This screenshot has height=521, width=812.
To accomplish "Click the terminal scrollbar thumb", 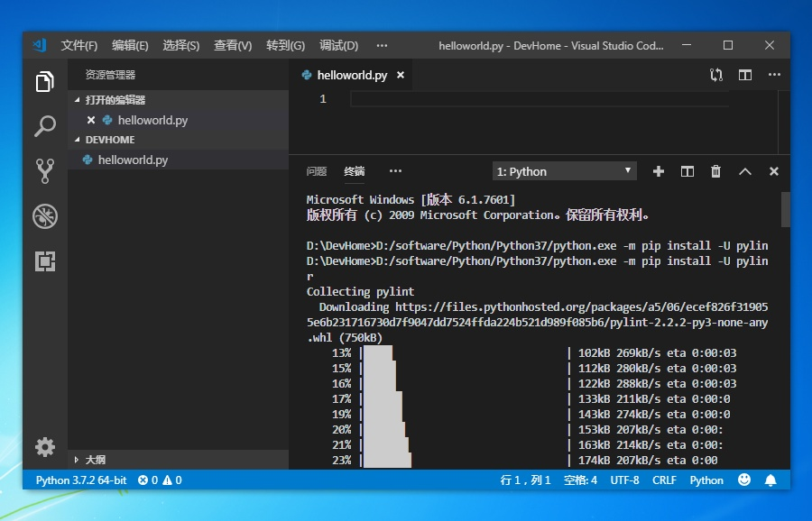I will click(x=786, y=209).
